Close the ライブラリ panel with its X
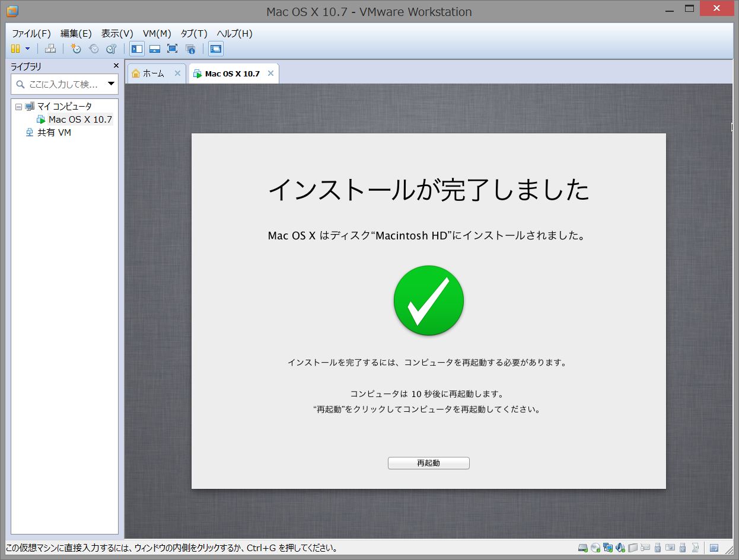Image resolution: width=739 pixels, height=560 pixels. [116, 66]
